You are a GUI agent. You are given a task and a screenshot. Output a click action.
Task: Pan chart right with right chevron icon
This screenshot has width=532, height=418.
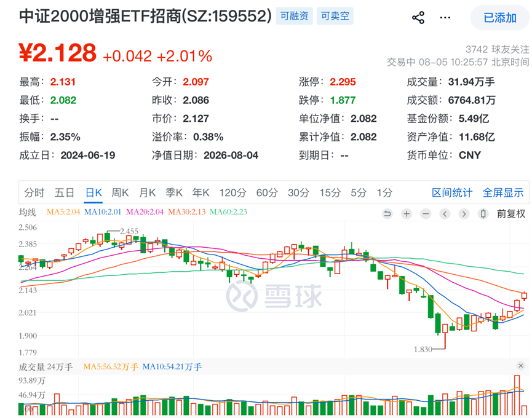pyautogui.click(x=464, y=213)
